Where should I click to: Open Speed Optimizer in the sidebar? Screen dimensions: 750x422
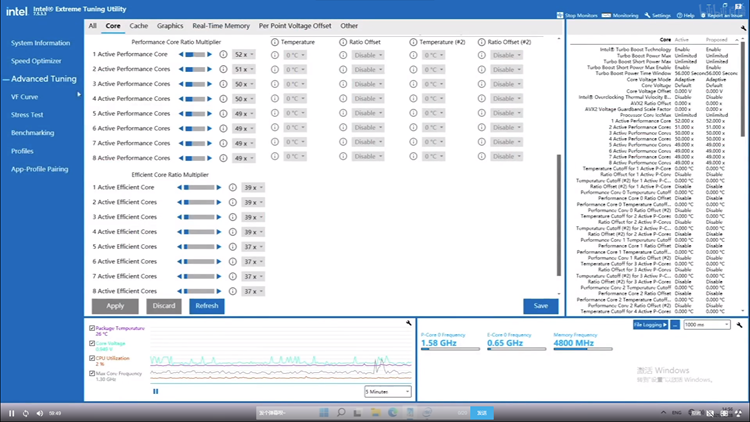pos(36,61)
